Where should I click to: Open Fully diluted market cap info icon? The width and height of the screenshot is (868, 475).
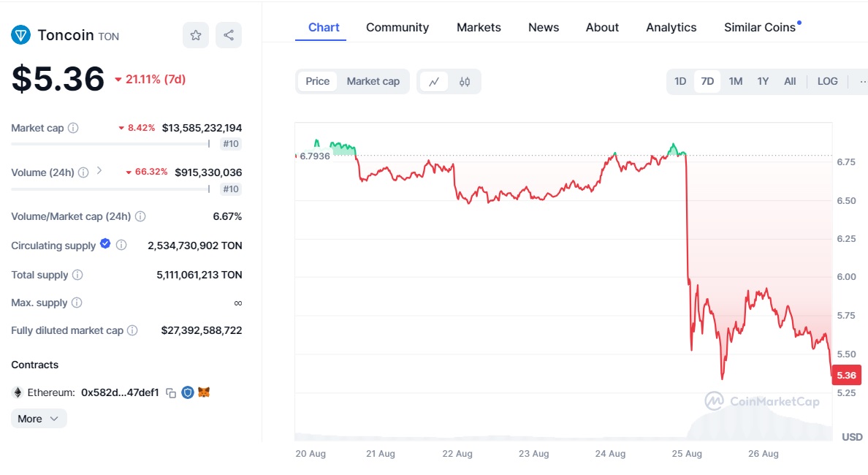tap(132, 330)
